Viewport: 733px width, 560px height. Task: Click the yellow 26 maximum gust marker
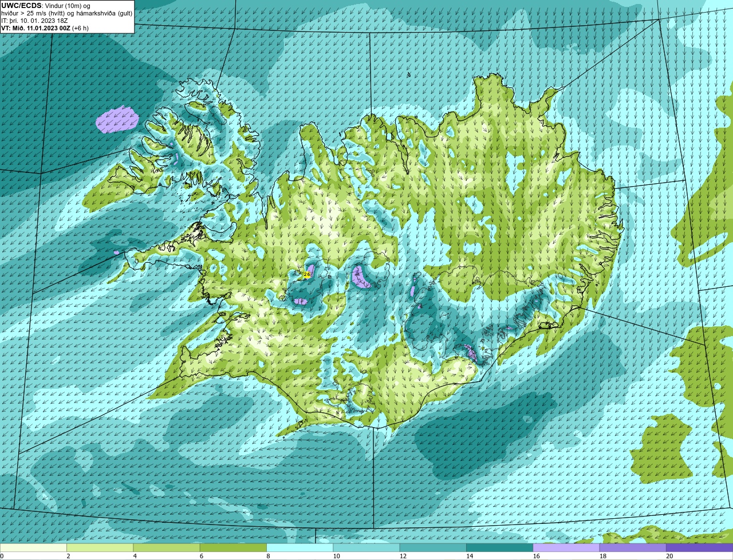click(307, 275)
